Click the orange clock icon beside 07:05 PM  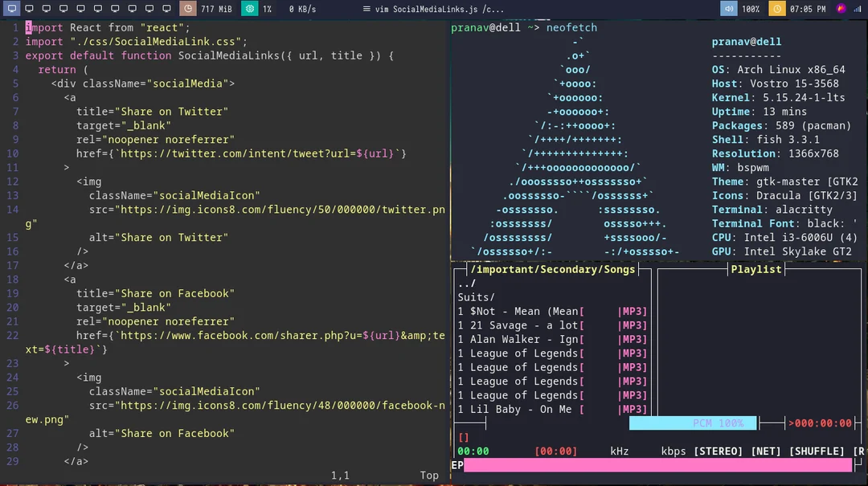(776, 9)
